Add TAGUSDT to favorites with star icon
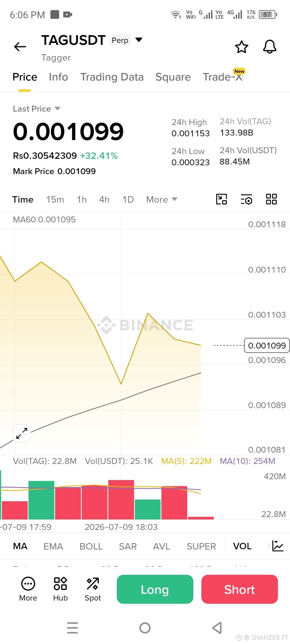Viewport: 290px width, 644px height. [242, 47]
